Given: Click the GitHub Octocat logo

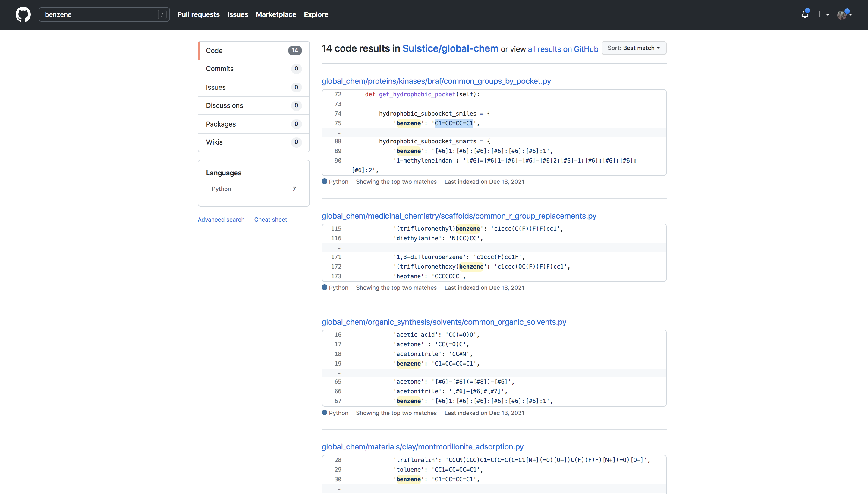Looking at the screenshot, I should [x=23, y=14].
